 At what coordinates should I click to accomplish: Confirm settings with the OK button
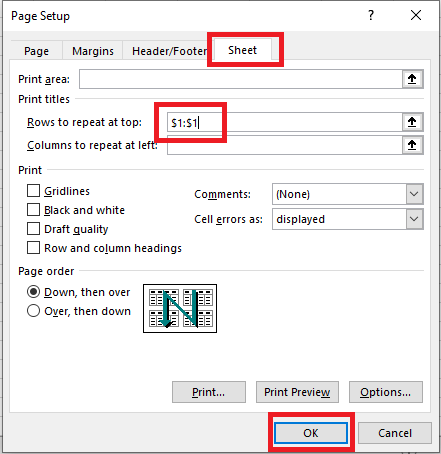[x=311, y=433]
